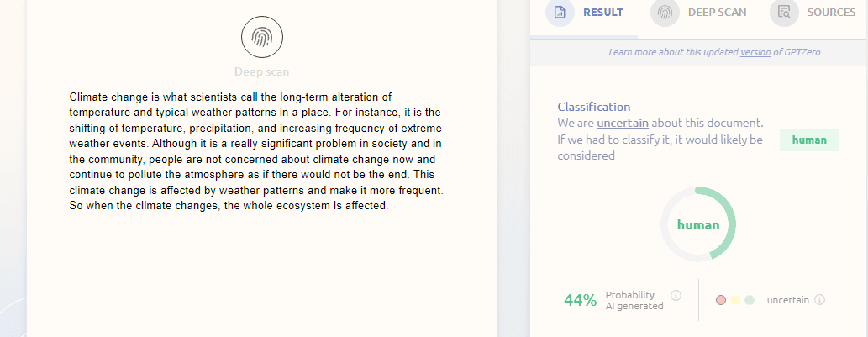Screen dimensions: 868x337
Task: Click the red confidence dot
Action: pyautogui.click(x=721, y=300)
